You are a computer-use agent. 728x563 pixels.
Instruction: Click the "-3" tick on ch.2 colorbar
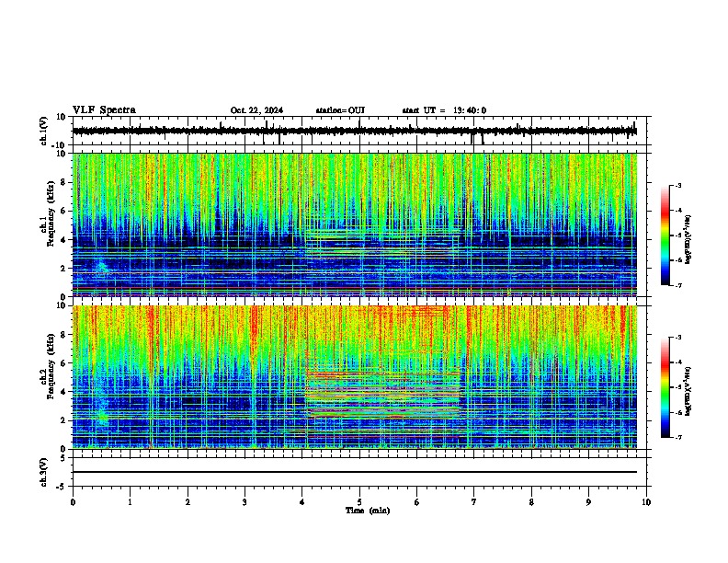pos(678,338)
